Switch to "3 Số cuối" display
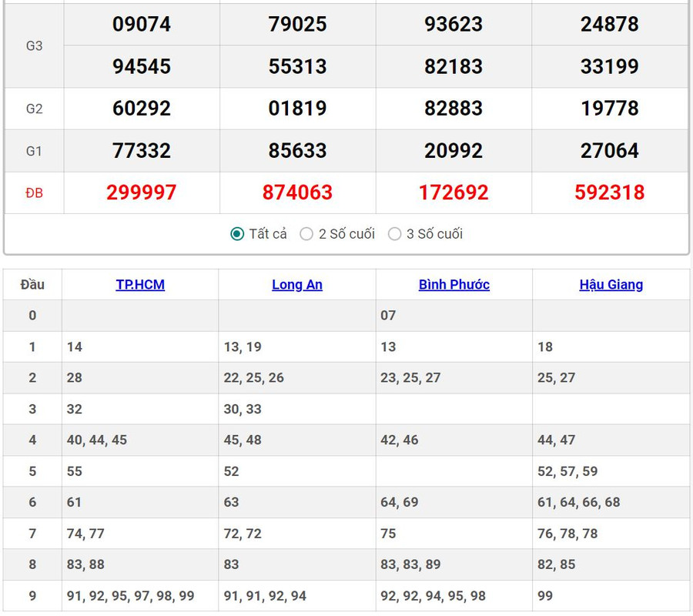The height and width of the screenshot is (616, 693). coord(395,234)
